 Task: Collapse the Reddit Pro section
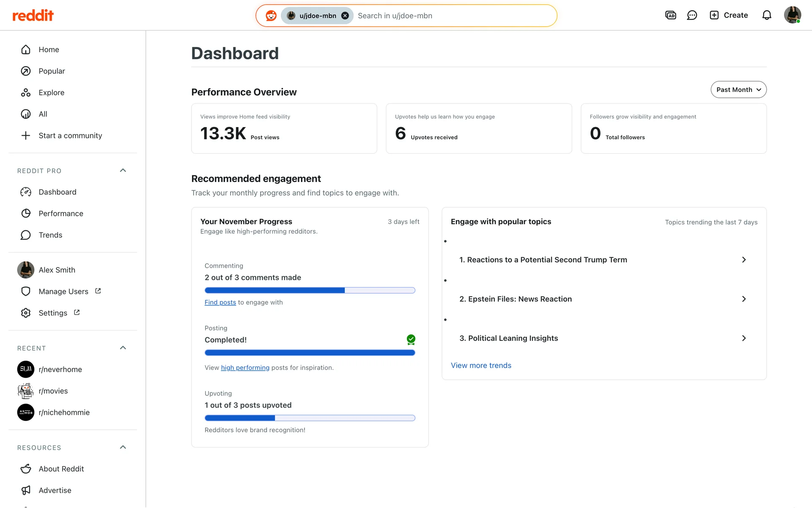[x=123, y=171]
